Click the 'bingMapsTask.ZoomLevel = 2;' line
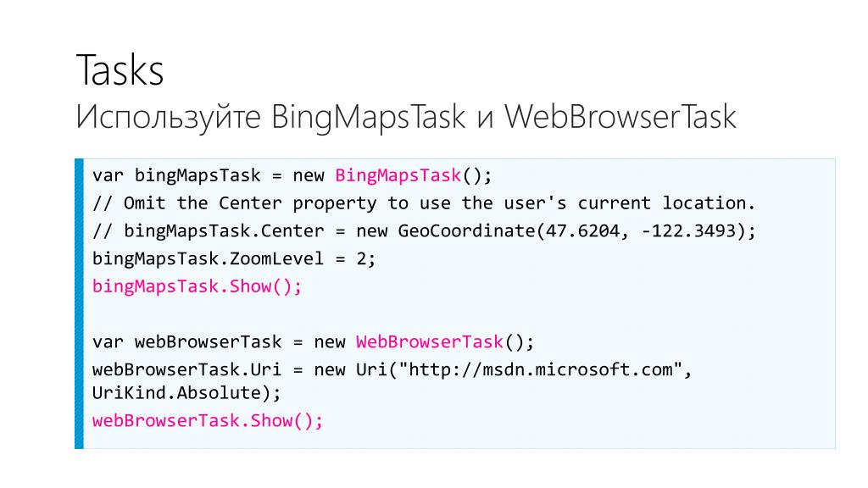Viewport: 868px width, 488px height. coord(234,258)
